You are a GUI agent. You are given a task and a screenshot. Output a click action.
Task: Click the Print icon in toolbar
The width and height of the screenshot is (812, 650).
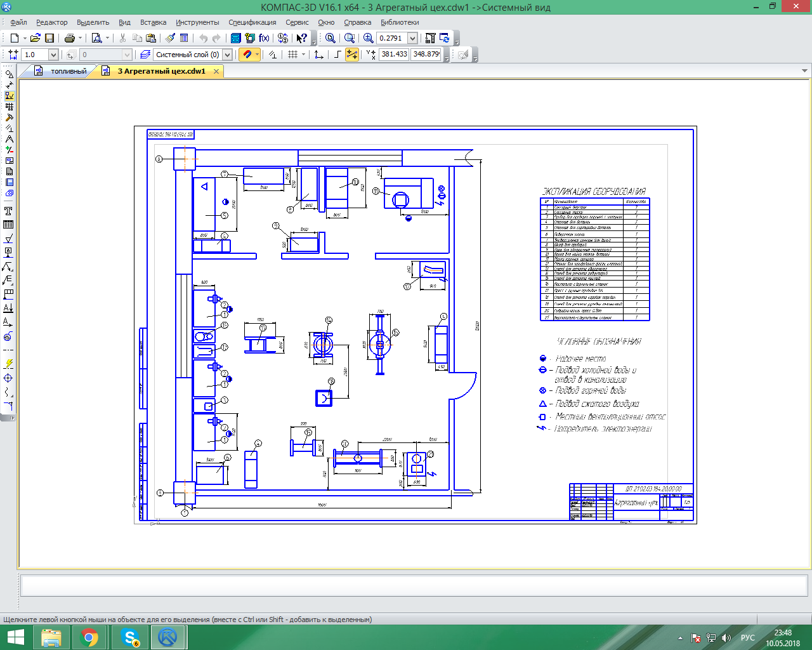70,38
